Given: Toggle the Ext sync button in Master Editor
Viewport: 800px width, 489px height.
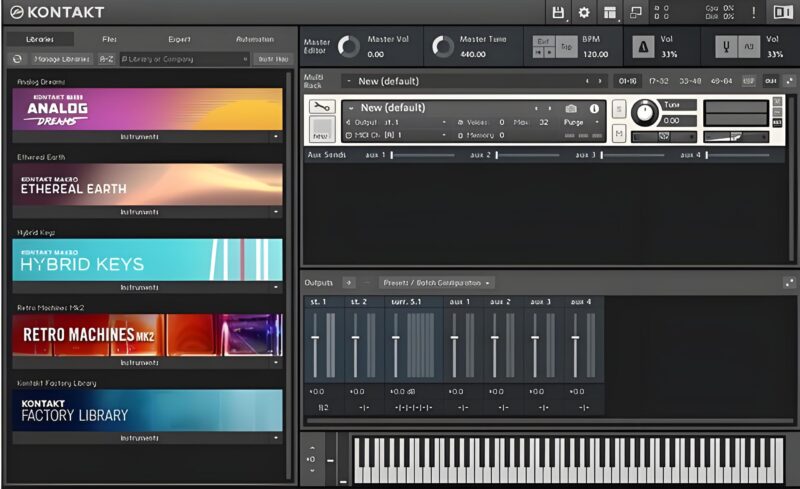Looking at the screenshot, I should (543, 41).
